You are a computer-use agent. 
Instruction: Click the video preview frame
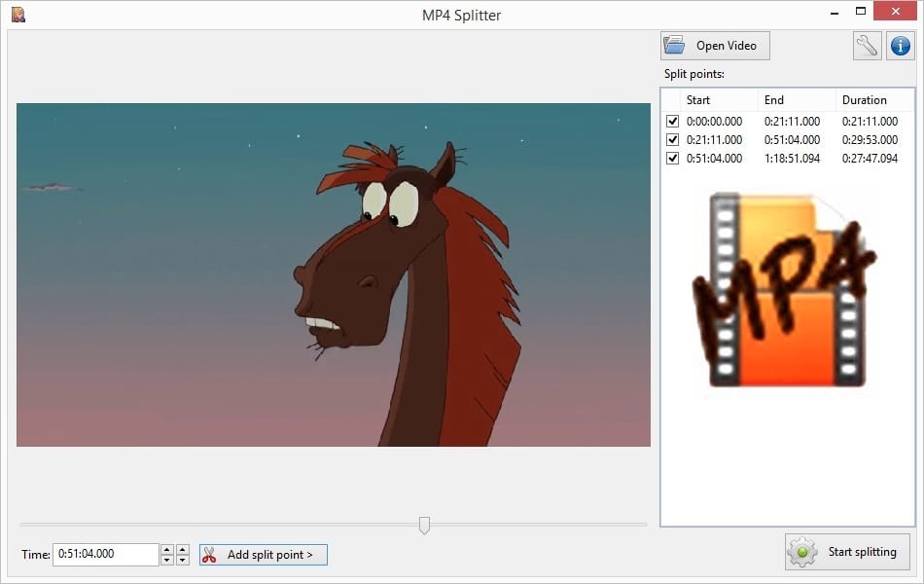coord(334,274)
